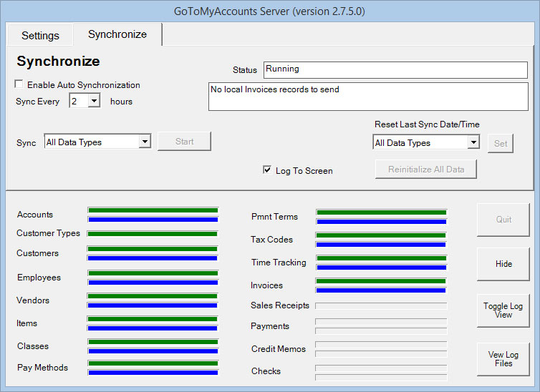Viewport: 540px width, 392px height.
Task: Enable Auto Synchronization checkbox
Action: 19,84
